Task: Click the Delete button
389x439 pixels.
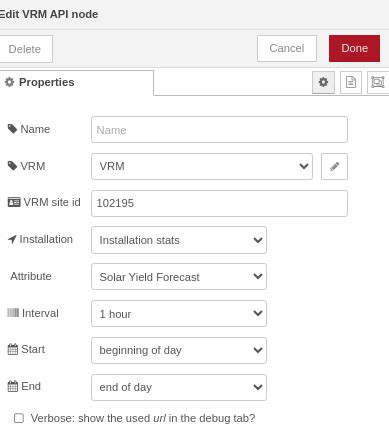Action: [x=25, y=49]
